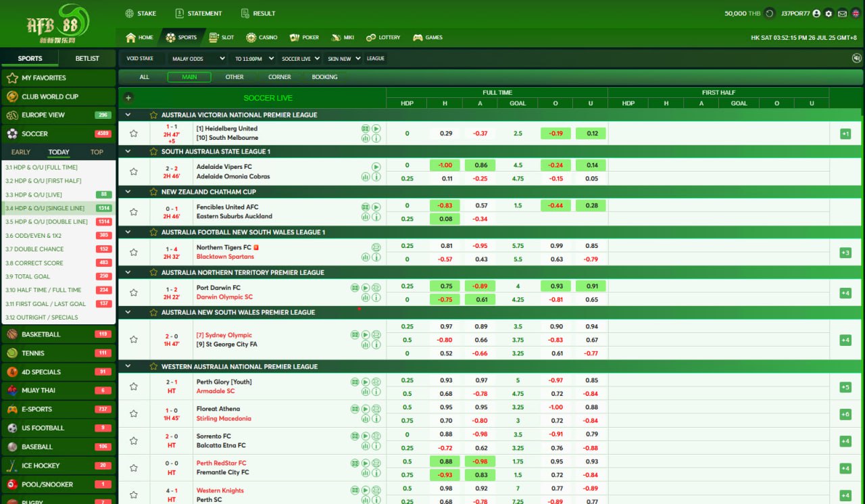Image resolution: width=865 pixels, height=504 pixels.
Task: Select highlighted -1.00 home odds Adelaide Vipers
Action: (x=445, y=166)
